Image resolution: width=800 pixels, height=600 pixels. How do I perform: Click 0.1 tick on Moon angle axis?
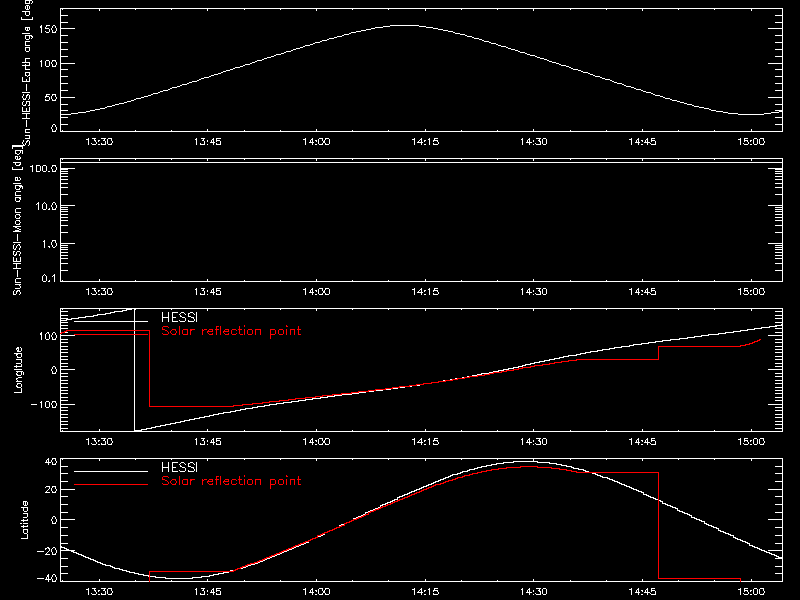pos(49,278)
